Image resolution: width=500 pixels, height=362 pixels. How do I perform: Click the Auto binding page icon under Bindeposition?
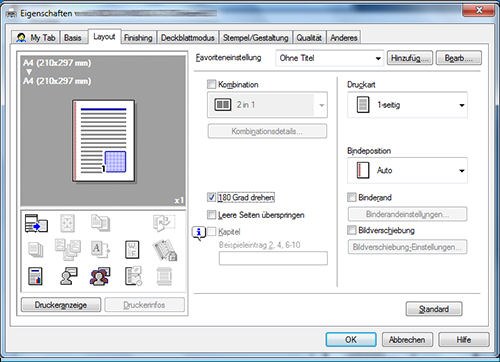(x=363, y=170)
